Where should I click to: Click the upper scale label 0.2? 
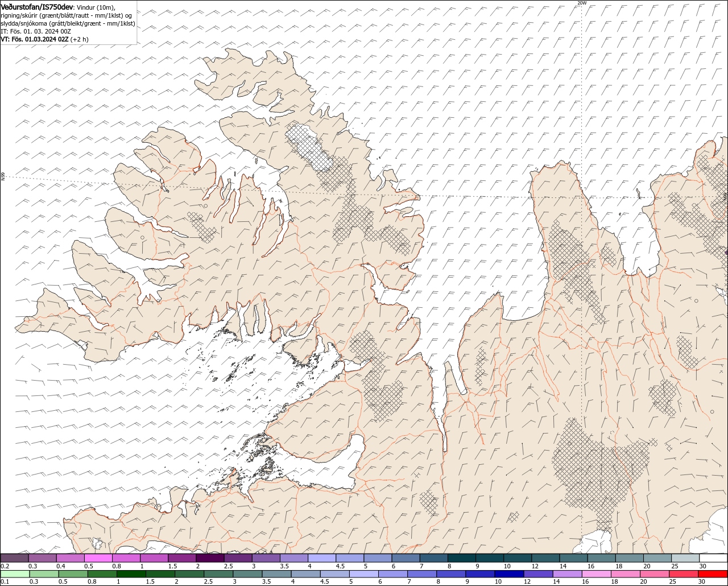5,566
